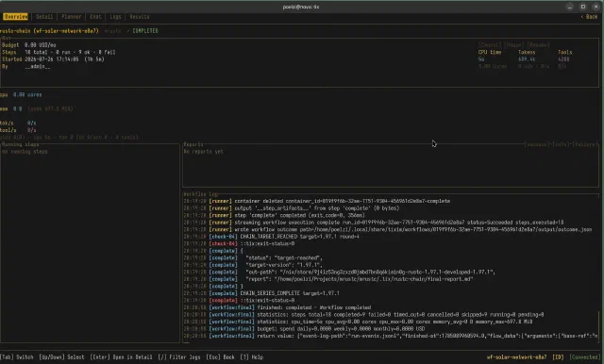This screenshot has height=364, width=604.
Task: Click the "report" final-report.md log line
Action: [328, 279]
